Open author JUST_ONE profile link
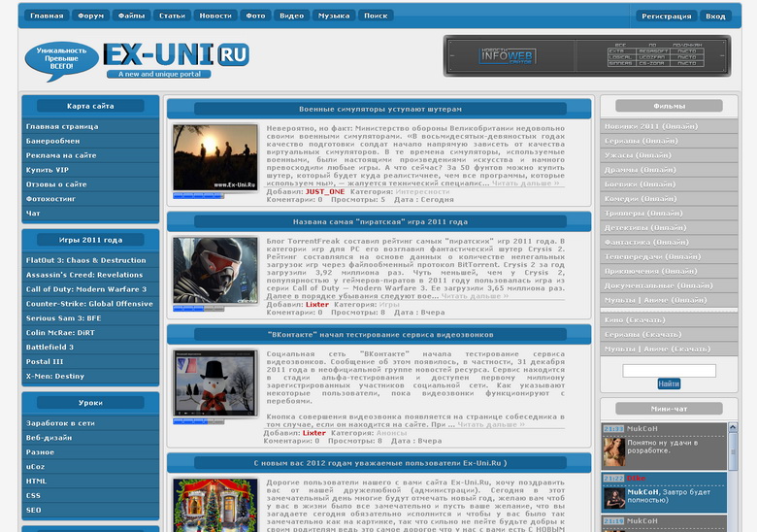 pos(325,191)
